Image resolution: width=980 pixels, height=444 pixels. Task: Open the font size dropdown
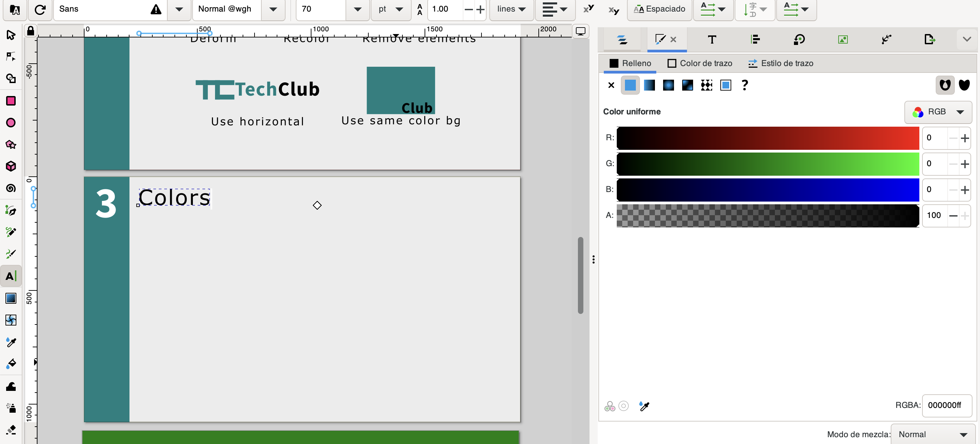point(357,9)
